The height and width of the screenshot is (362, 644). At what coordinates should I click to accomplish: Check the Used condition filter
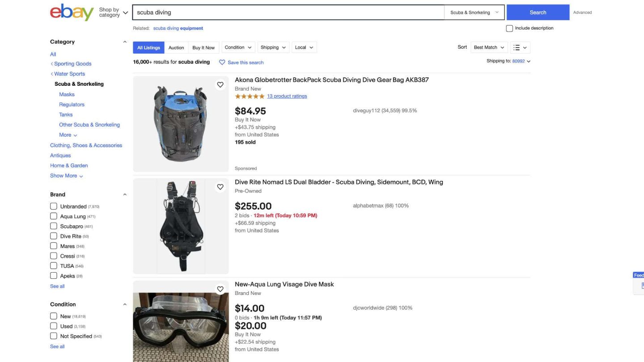point(54,326)
